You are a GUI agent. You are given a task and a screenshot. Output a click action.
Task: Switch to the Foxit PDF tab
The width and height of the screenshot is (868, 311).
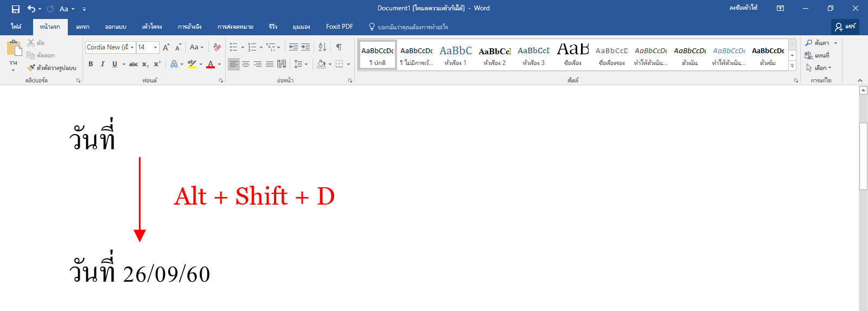[340, 27]
